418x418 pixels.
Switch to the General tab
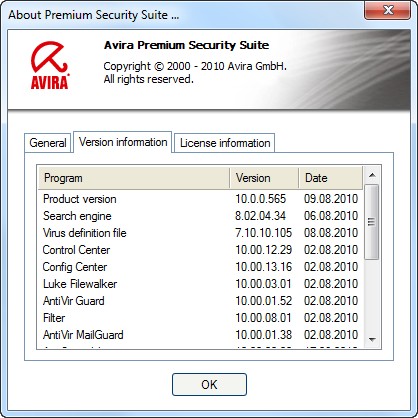tap(48, 143)
